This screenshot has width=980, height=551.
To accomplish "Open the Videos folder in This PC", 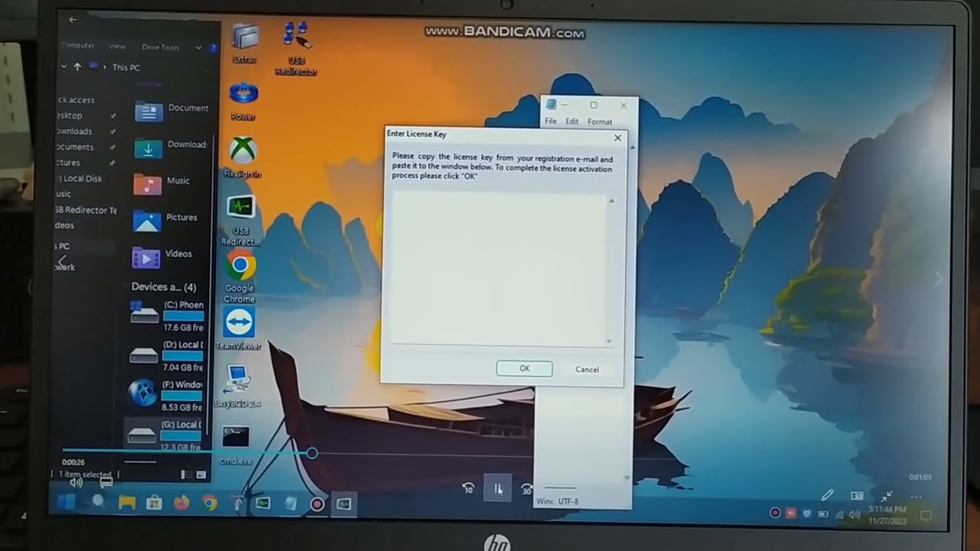I will (x=162, y=256).
